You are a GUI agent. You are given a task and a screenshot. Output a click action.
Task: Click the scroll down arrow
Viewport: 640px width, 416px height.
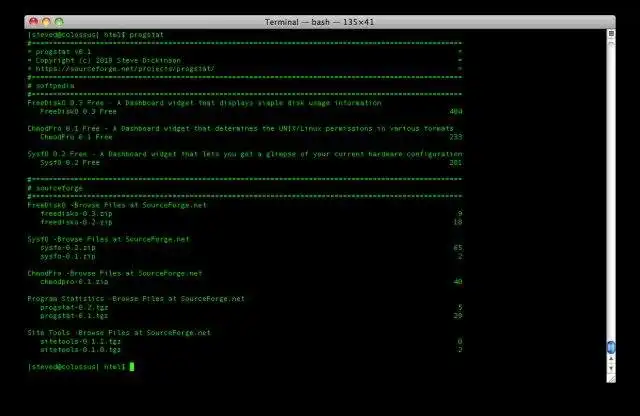point(611,368)
